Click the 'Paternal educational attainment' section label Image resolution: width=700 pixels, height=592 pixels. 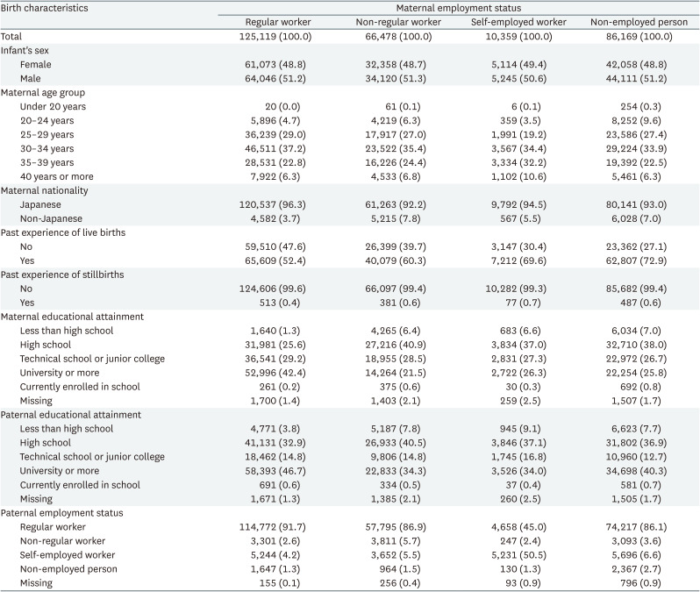pos(68,414)
